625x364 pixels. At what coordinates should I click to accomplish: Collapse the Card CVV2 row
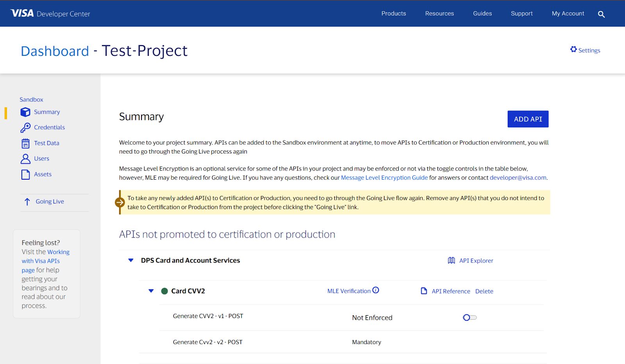[x=151, y=291]
